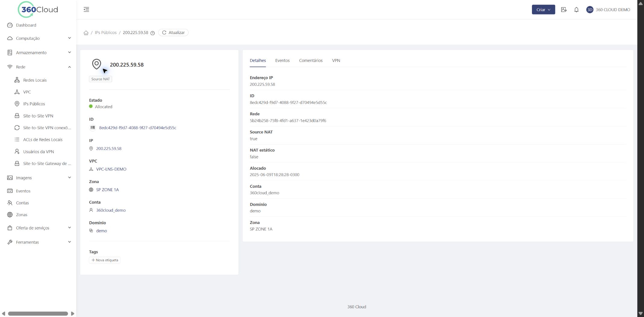The height and width of the screenshot is (317, 644).
Task: Click the IPs Públicos pin icon in sidebar
Action: point(17,104)
